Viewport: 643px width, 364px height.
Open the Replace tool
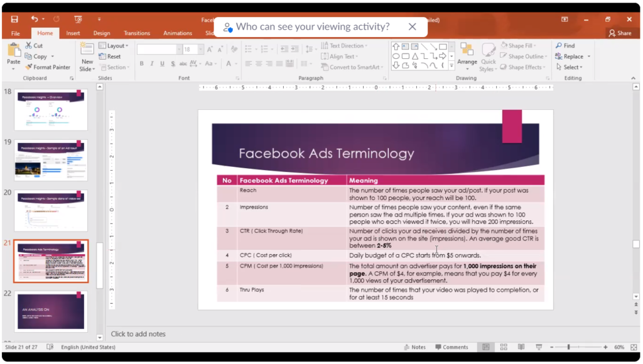click(x=569, y=56)
